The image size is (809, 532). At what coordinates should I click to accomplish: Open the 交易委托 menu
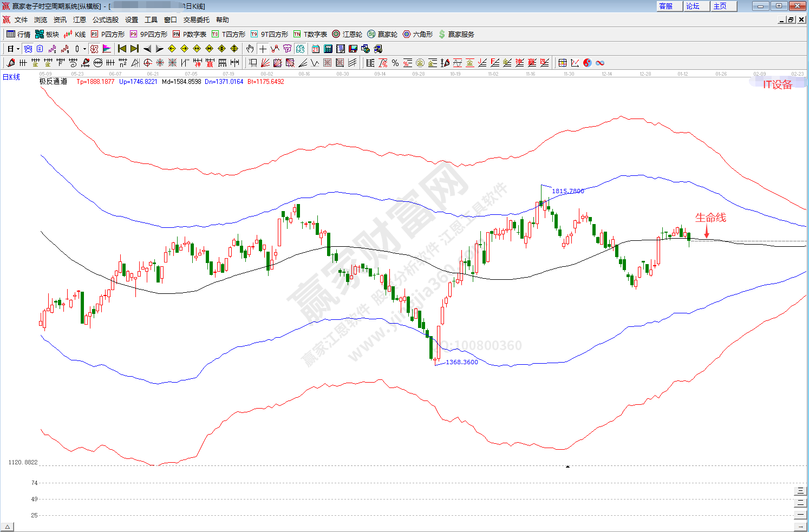(196, 20)
